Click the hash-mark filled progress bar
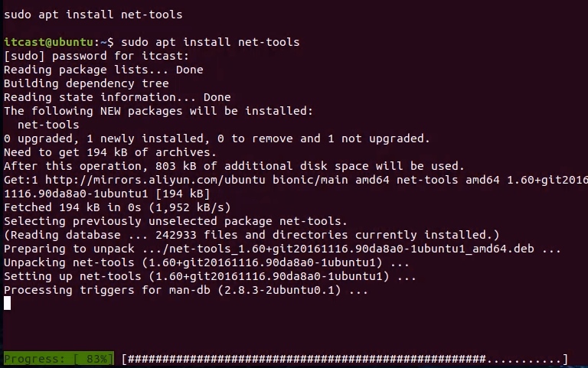 306,359
